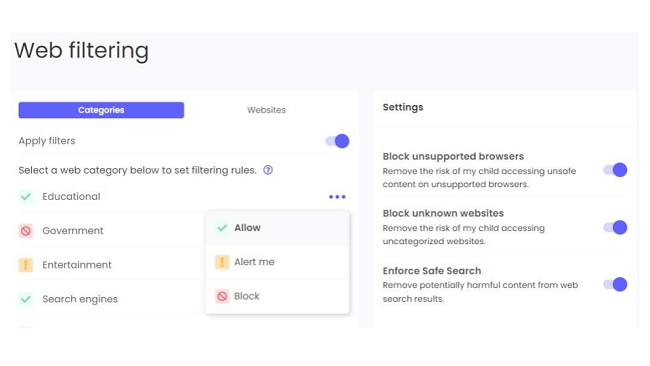The height and width of the screenshot is (366, 650).
Task: Choose Block from the dropdown menu
Action: (277, 296)
